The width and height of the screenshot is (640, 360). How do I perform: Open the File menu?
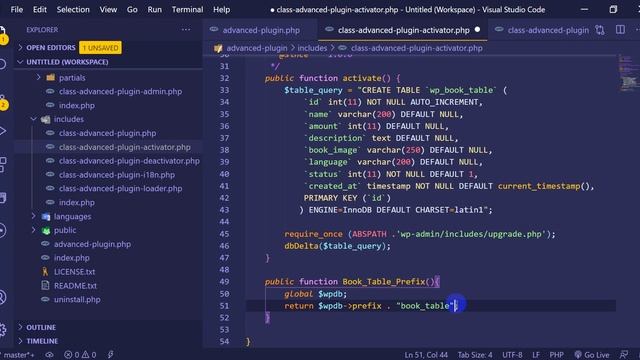[x=16, y=9]
